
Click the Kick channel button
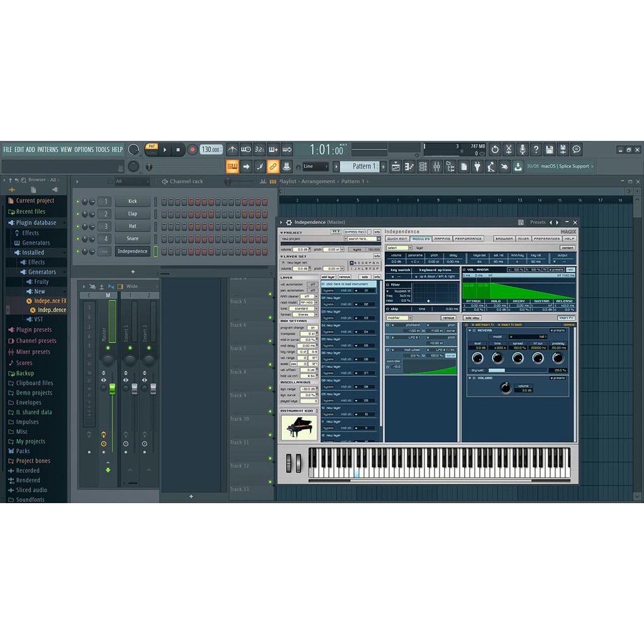coord(132,201)
